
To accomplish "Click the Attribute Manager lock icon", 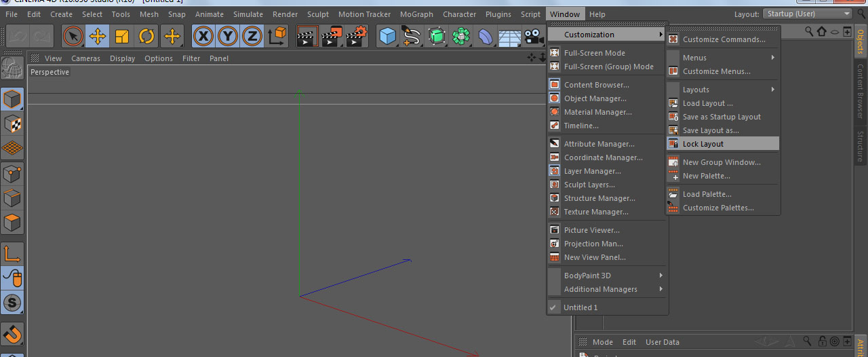I will tap(822, 341).
